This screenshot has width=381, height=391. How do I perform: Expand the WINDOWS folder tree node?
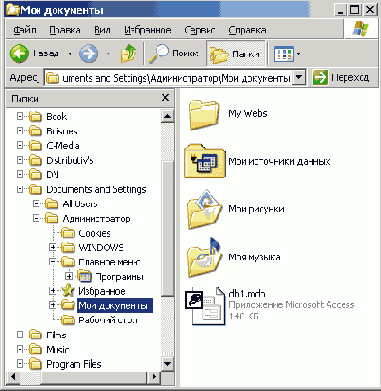52,247
